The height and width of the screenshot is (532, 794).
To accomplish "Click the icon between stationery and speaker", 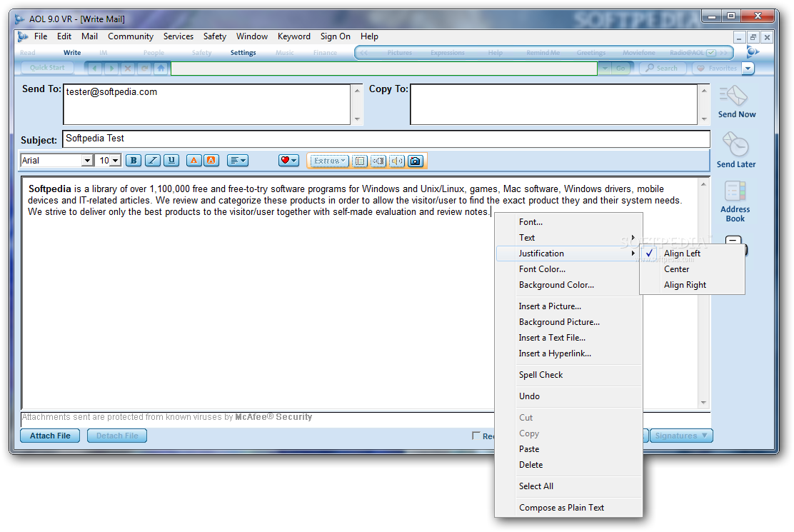I will click(378, 161).
